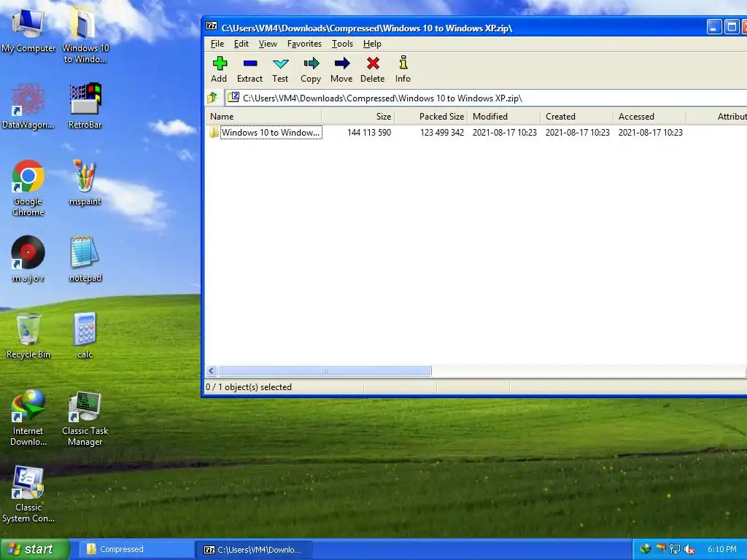
Task: Open the View menu
Action: pos(268,44)
